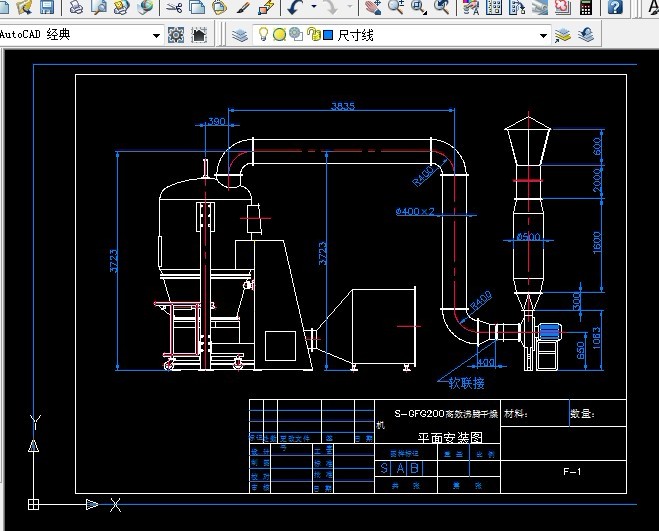Toggle freeze in current viewport icon

point(296,34)
